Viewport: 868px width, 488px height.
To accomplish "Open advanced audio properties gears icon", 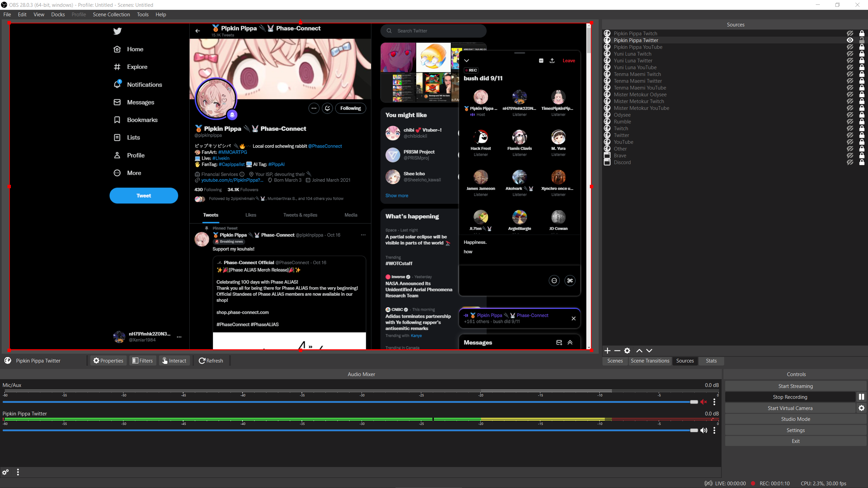I will click(x=5, y=472).
